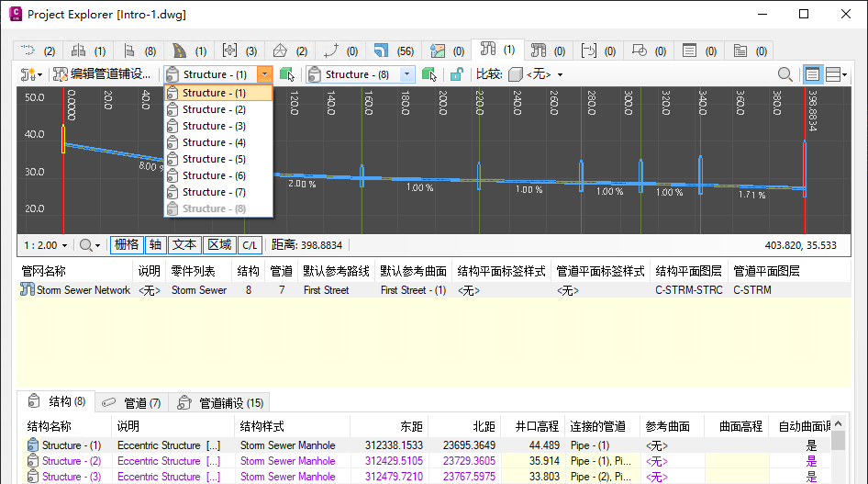
Task: Click the yellow structure marker at station 0
Action: 63,139
